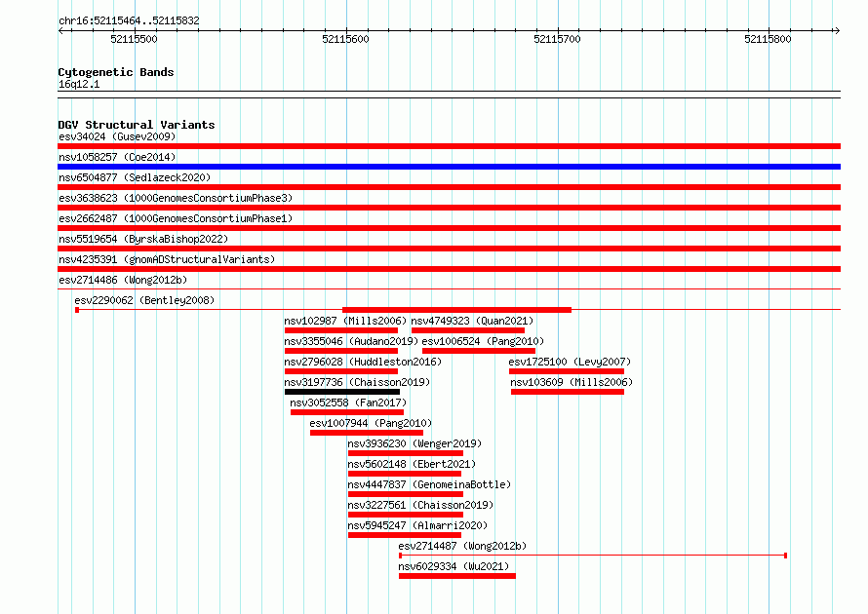Open nsv1058257 (Coe2014) label
The width and height of the screenshot is (868, 614).
click(x=117, y=157)
